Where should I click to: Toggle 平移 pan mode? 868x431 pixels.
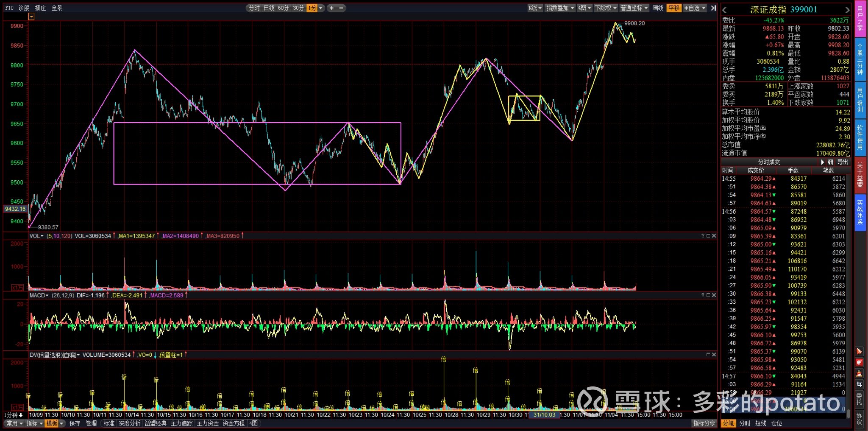pyautogui.click(x=674, y=8)
